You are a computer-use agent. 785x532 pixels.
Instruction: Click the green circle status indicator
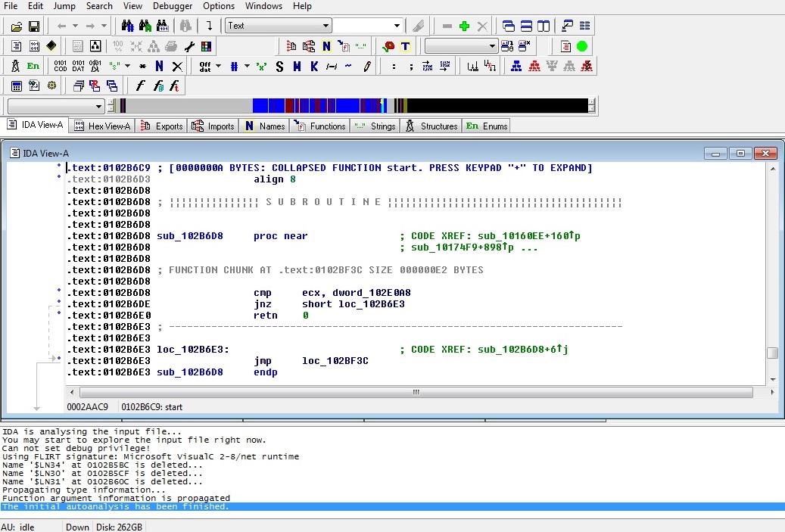point(582,46)
